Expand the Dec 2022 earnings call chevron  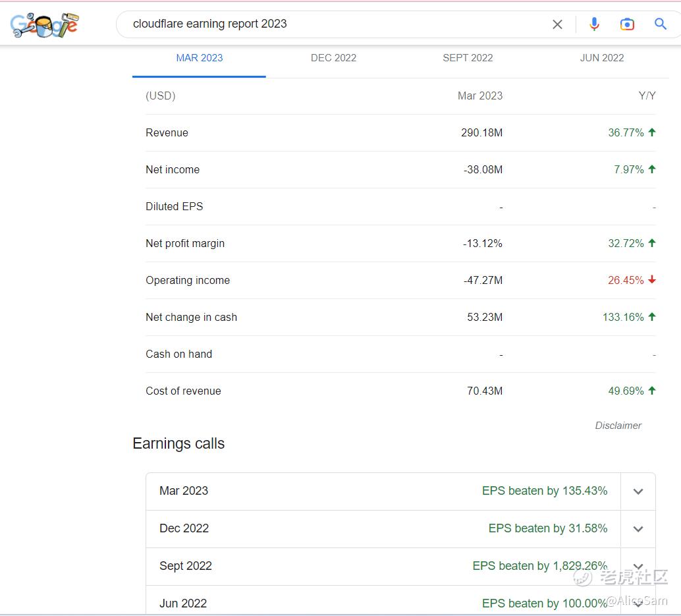638,529
